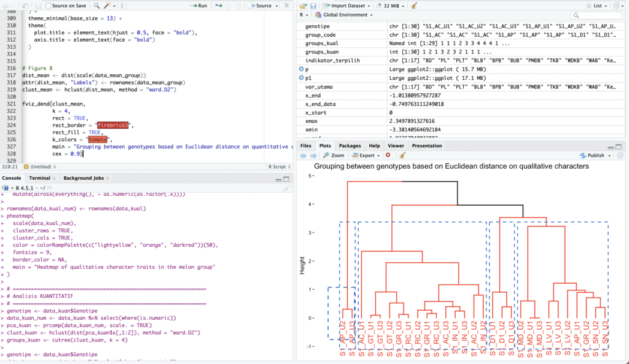Toggle the Source on Save checkbox
Screen dimensions: 629x364
point(49,6)
